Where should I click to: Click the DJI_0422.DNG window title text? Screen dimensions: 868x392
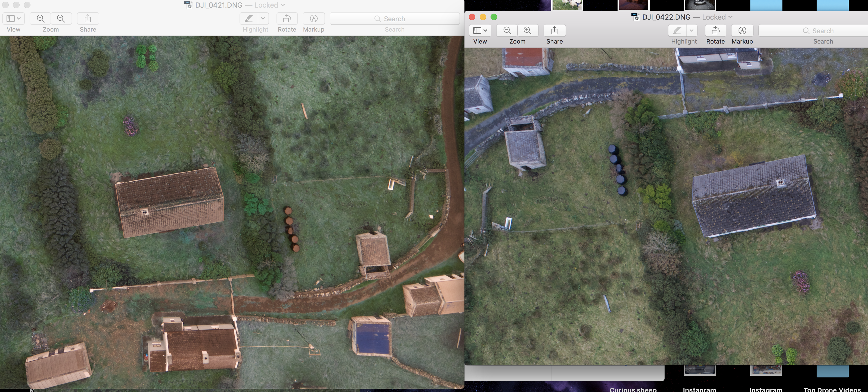pos(666,17)
